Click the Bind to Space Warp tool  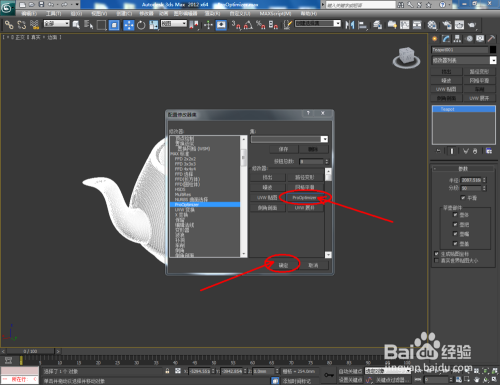(x=34, y=25)
